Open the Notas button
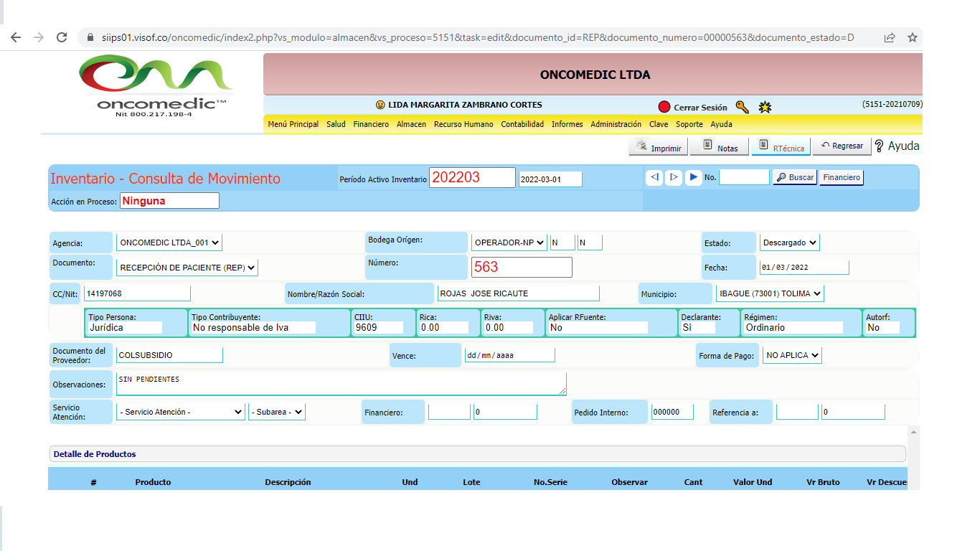 point(720,147)
